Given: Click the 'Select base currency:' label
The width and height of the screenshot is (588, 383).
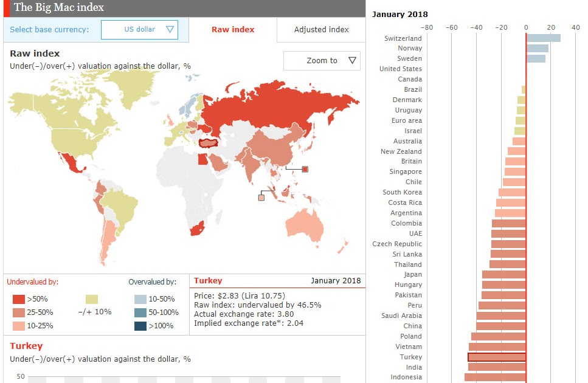Looking at the screenshot, I should [x=49, y=30].
